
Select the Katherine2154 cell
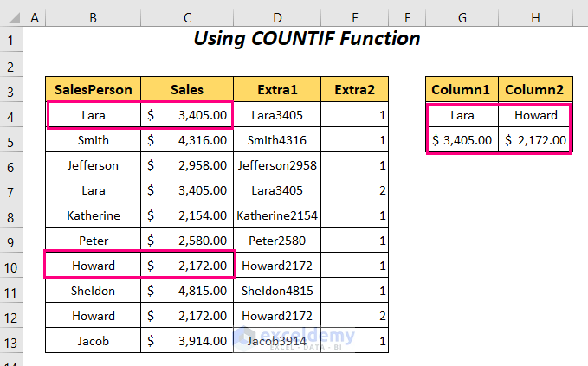tap(277, 215)
